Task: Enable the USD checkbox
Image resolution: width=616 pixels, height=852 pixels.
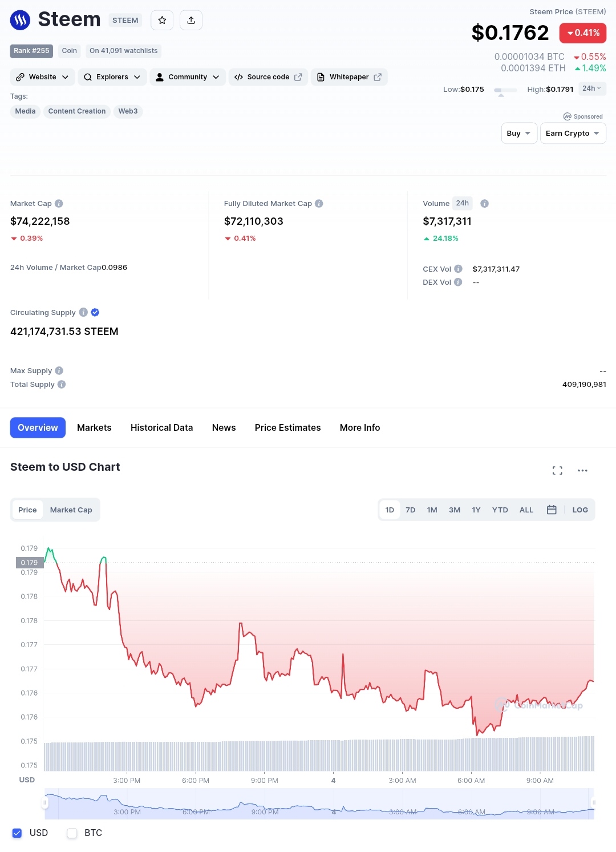Action: click(x=17, y=833)
